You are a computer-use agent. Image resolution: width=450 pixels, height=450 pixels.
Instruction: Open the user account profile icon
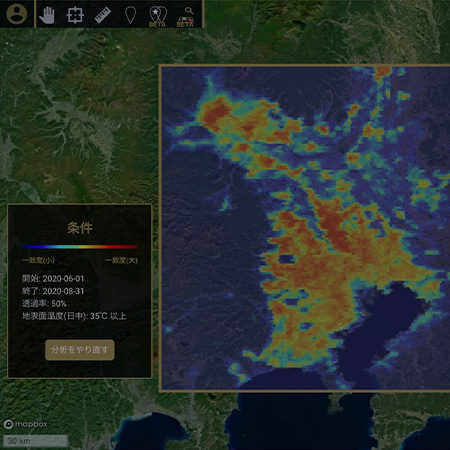point(17,14)
